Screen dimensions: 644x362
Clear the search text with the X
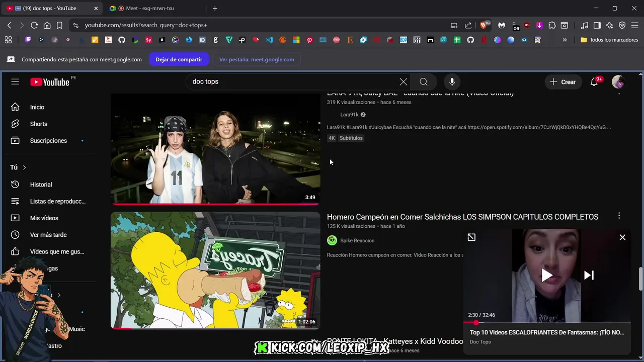[404, 82]
